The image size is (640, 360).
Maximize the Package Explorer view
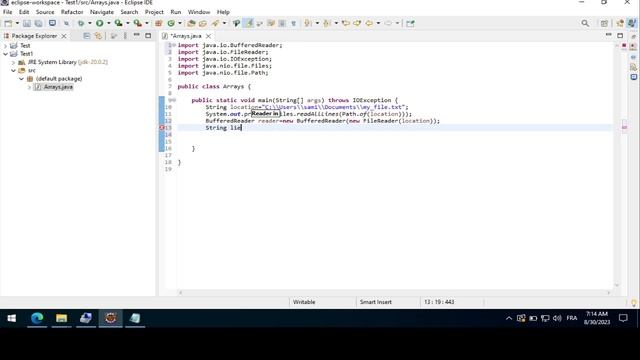148,36
